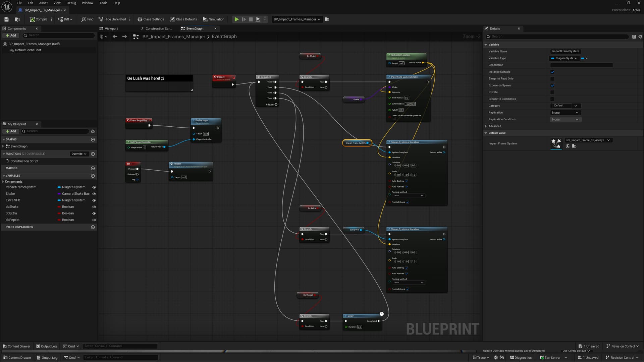The width and height of the screenshot is (644, 362).
Task: Click the navigate back arrow in graph
Action: coord(115,37)
